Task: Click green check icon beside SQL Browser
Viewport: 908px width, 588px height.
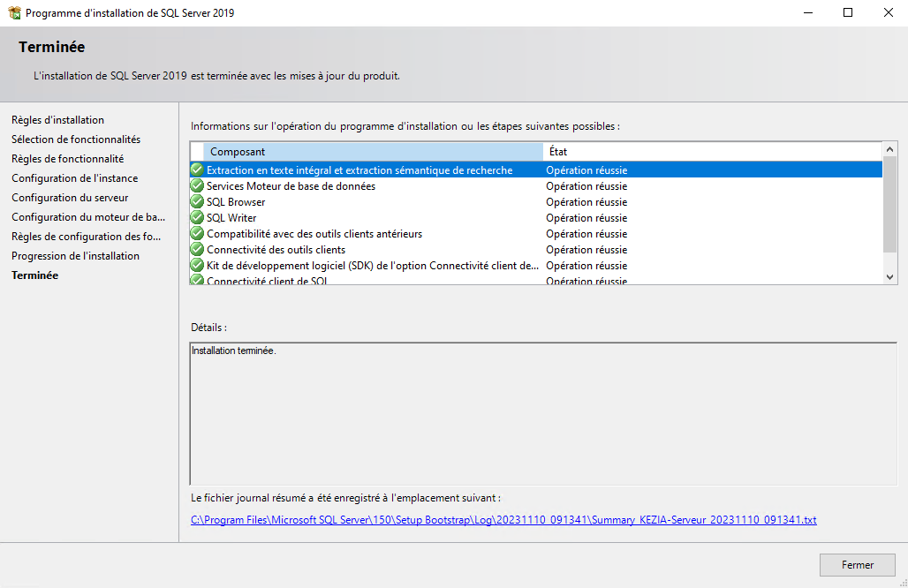Action: [x=197, y=202]
